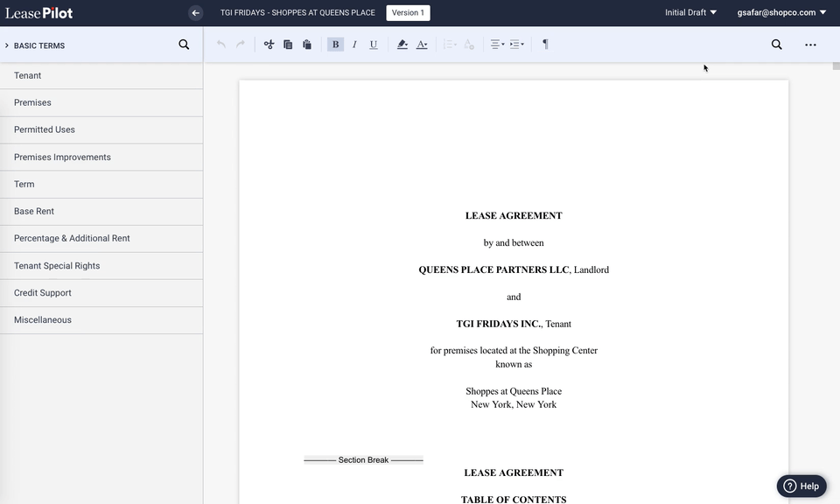
Task: Open document search in editor toolbar
Action: point(776,45)
